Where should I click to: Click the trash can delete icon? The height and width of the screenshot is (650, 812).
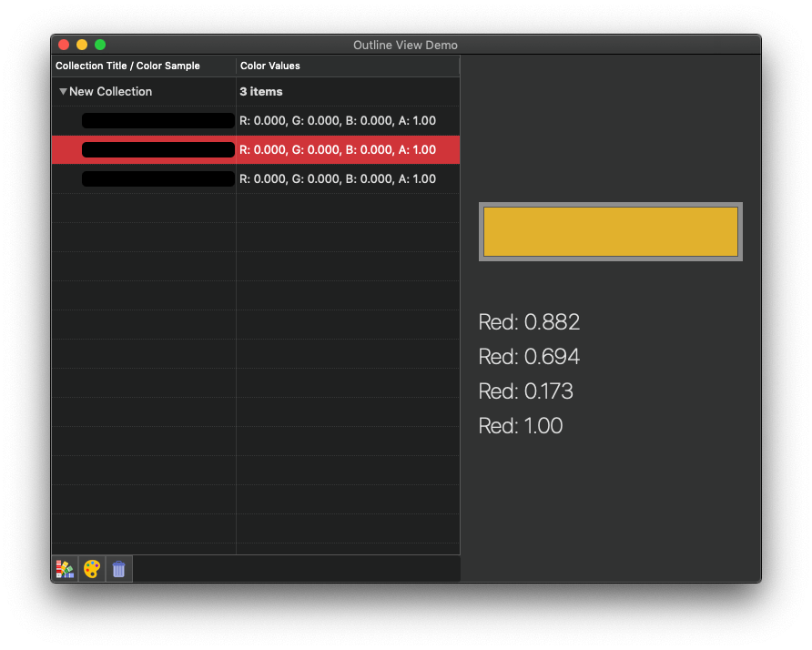pyautogui.click(x=119, y=569)
